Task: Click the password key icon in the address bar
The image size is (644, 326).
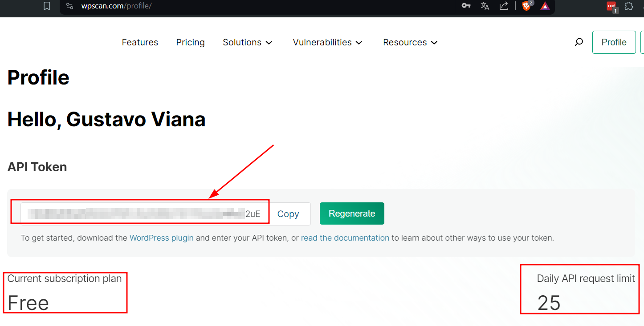Action: pyautogui.click(x=466, y=6)
